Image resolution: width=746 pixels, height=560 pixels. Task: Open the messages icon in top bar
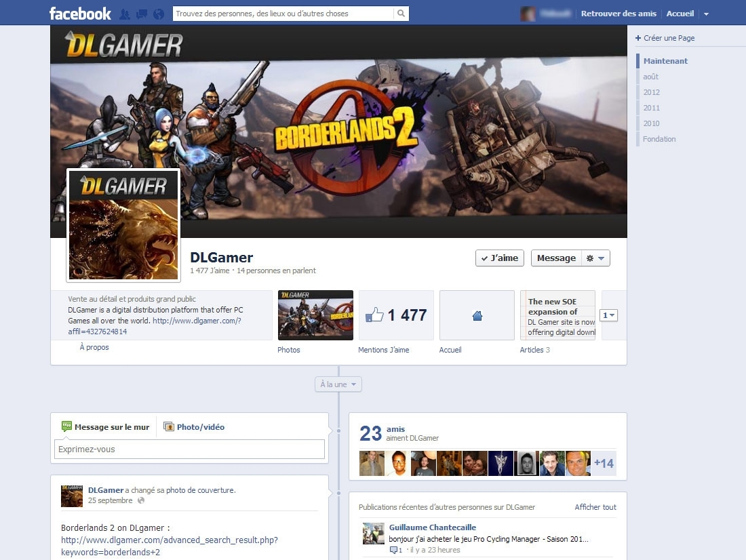tap(142, 14)
